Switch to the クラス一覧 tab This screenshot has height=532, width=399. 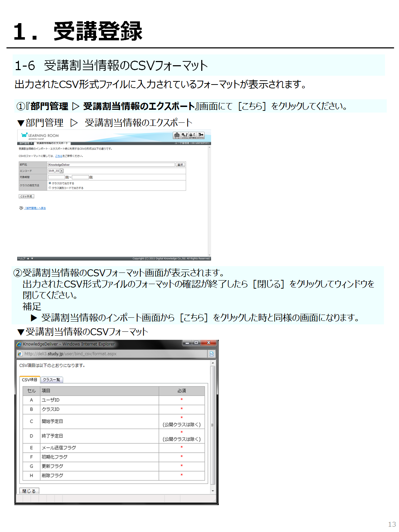[x=52, y=380]
